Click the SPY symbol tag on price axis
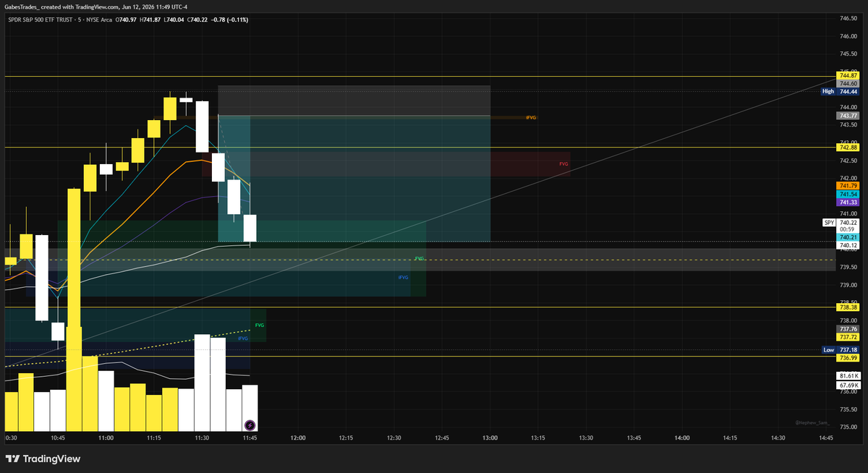 tap(829, 223)
